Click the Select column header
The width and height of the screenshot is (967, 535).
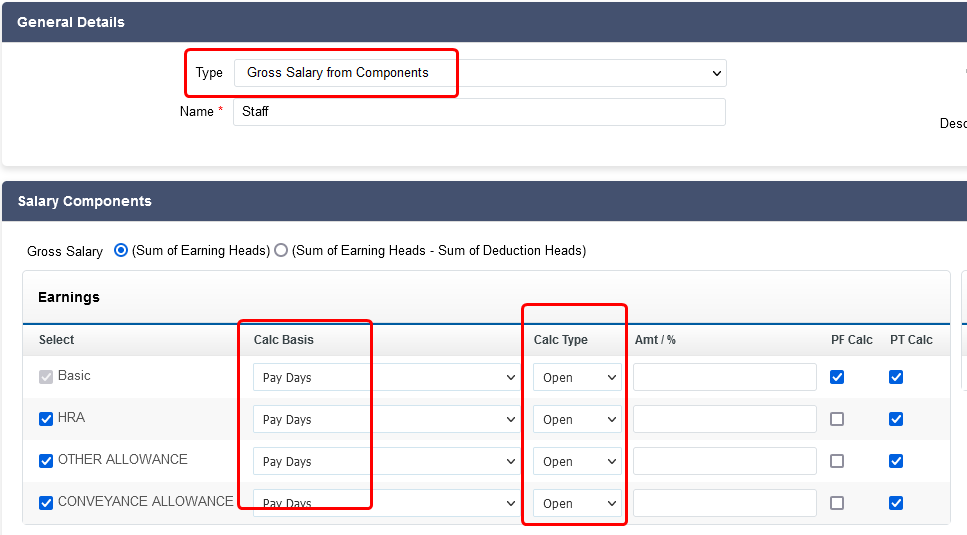coord(56,340)
